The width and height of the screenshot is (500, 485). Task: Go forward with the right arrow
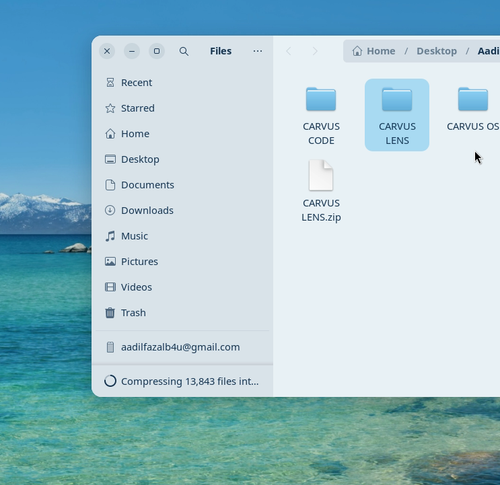[x=315, y=51]
